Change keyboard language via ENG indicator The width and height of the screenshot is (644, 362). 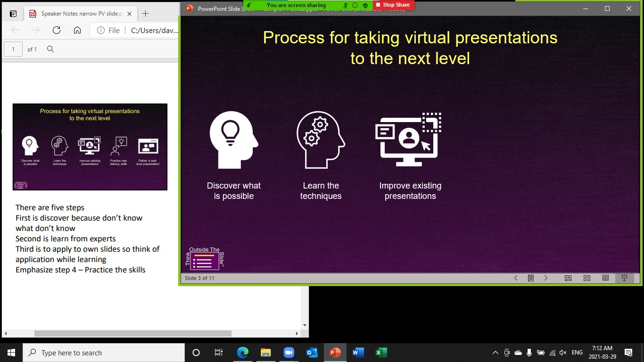[x=577, y=353]
